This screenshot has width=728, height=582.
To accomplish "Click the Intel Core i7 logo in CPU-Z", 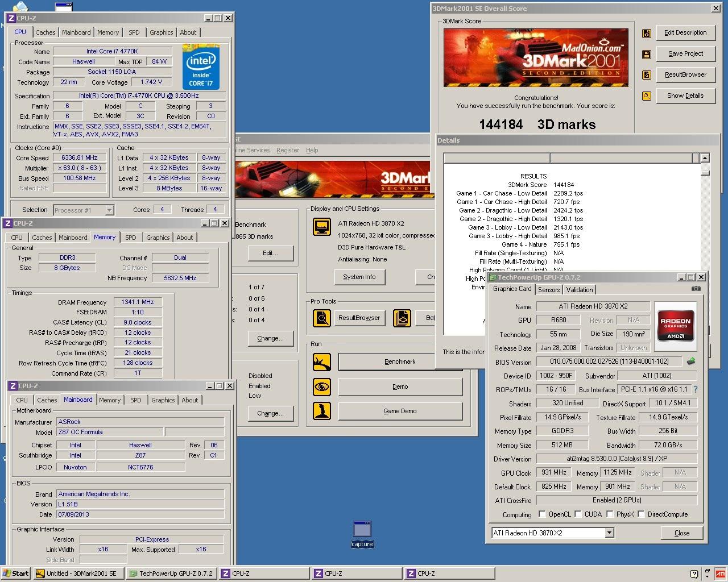I will tap(201, 67).
